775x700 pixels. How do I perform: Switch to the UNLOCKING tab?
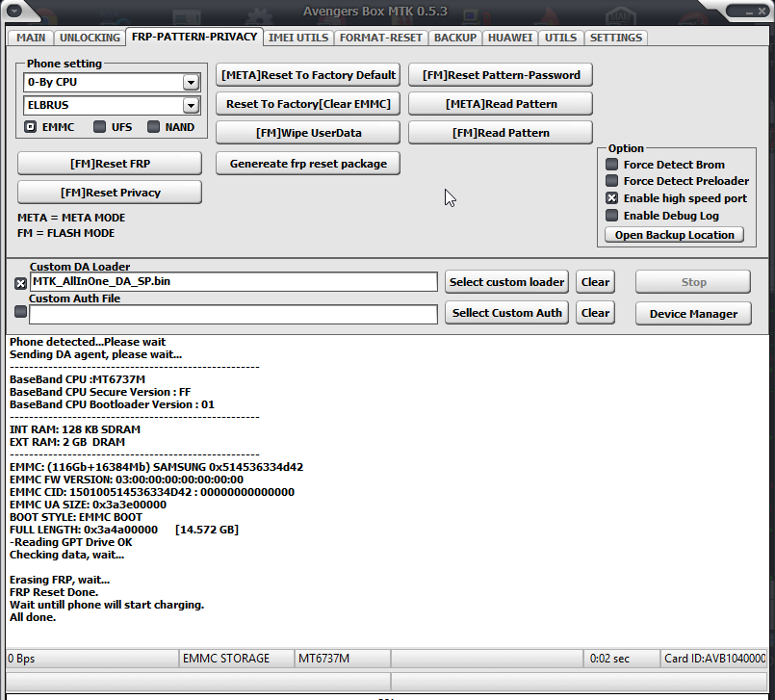point(90,38)
